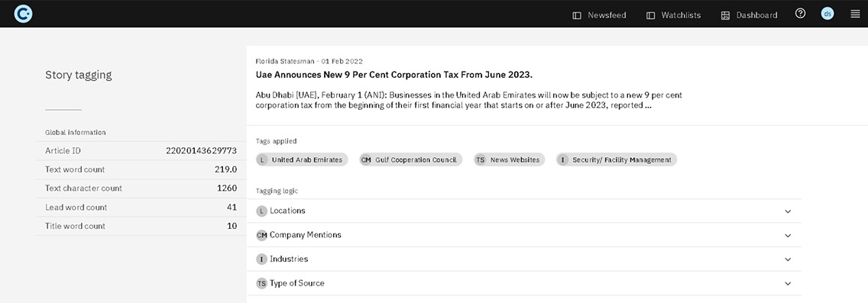Open the 'ds' user avatar menu
The image size is (868, 303).
[x=827, y=14]
